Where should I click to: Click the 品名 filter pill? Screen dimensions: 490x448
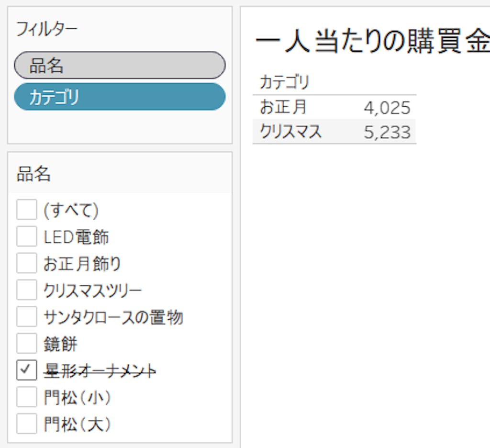120,66
